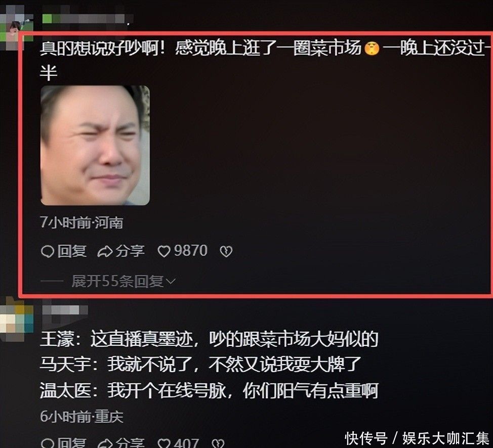Open the squinting face meme image

click(95, 145)
